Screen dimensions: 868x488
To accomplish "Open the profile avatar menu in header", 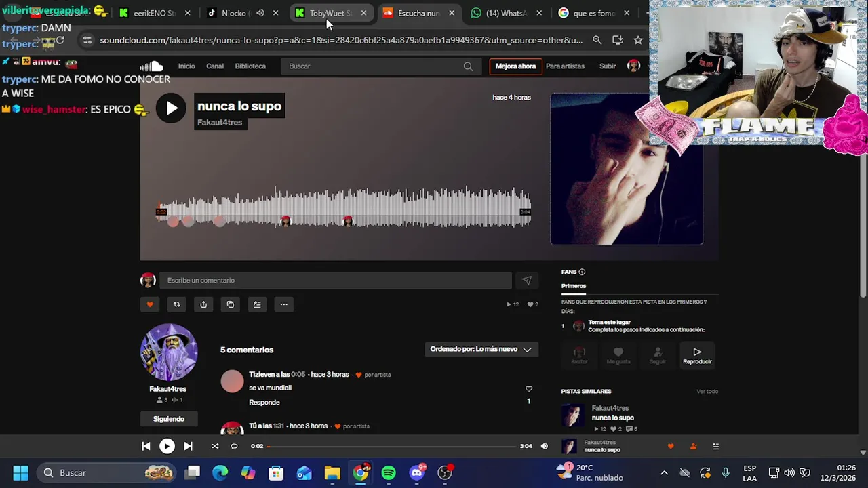I will 634,66.
